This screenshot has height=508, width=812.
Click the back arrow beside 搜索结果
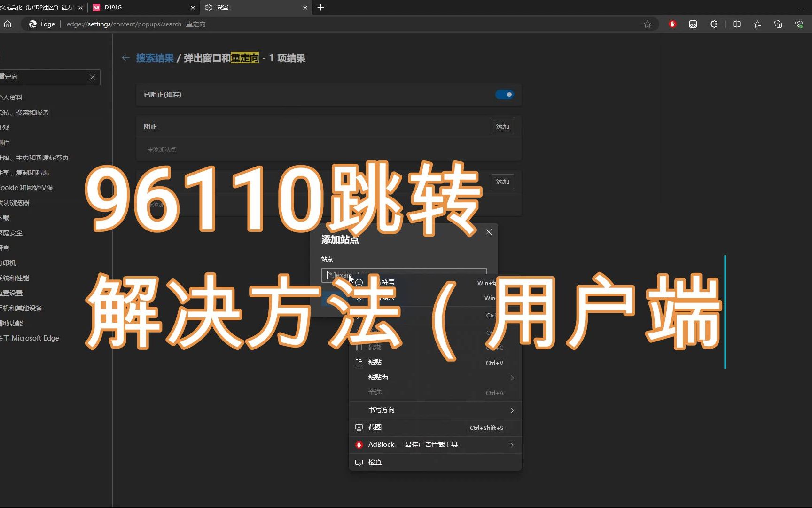(125, 58)
